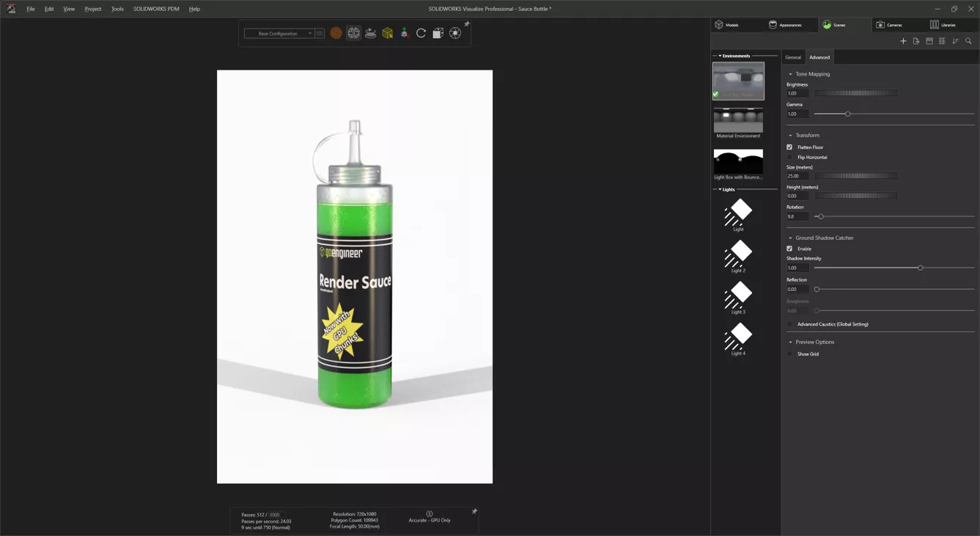Click the Shadow Intensity slider handle

[x=921, y=268]
